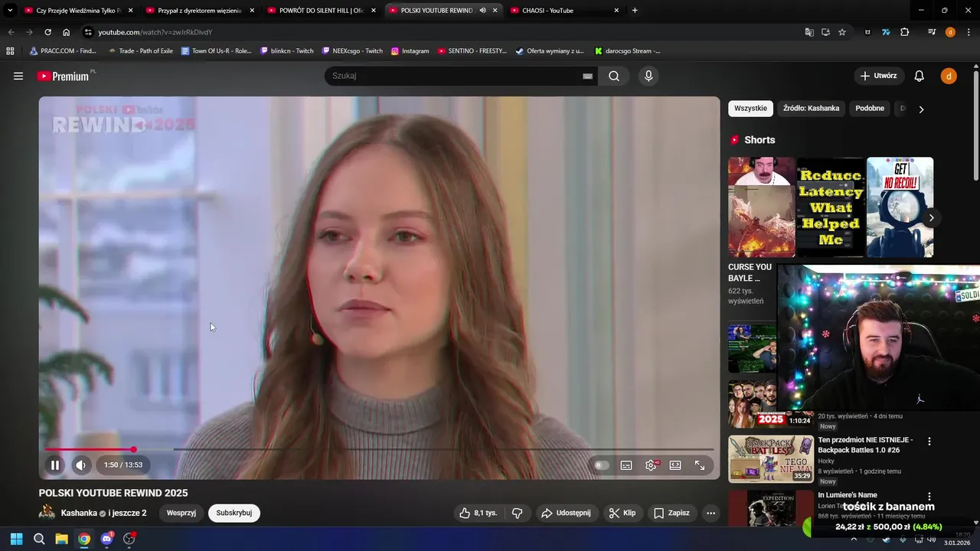Open the 2025 video thumbnail 1:10:24

[x=771, y=404]
